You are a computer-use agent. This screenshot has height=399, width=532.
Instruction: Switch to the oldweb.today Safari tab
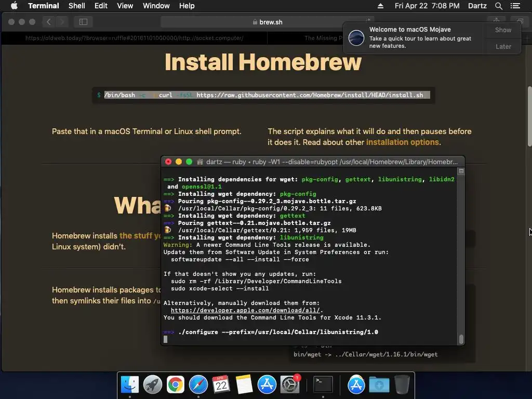pyautogui.click(x=135, y=38)
